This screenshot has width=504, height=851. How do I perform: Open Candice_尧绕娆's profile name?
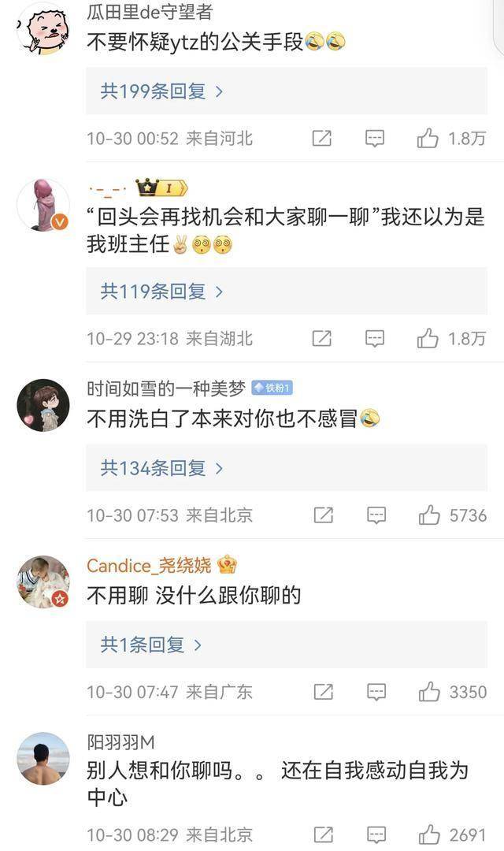click(x=149, y=566)
